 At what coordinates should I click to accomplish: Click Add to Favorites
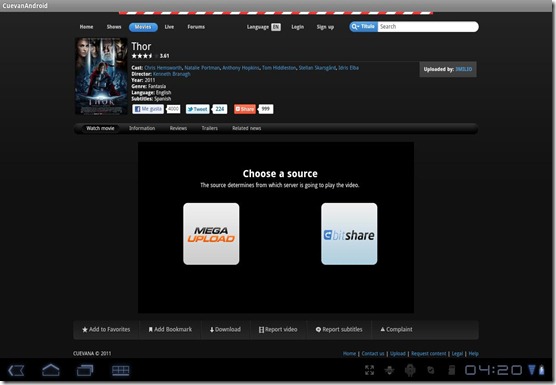106,330
